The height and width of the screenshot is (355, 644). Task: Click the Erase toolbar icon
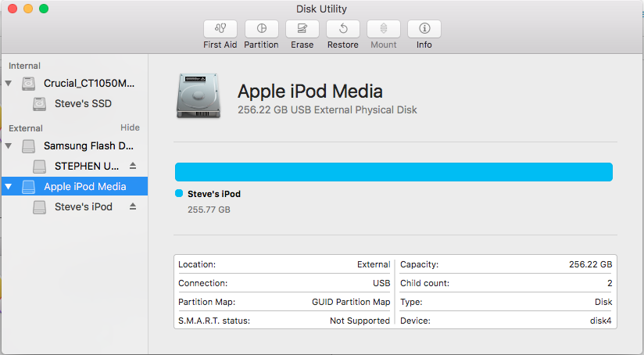[302, 29]
